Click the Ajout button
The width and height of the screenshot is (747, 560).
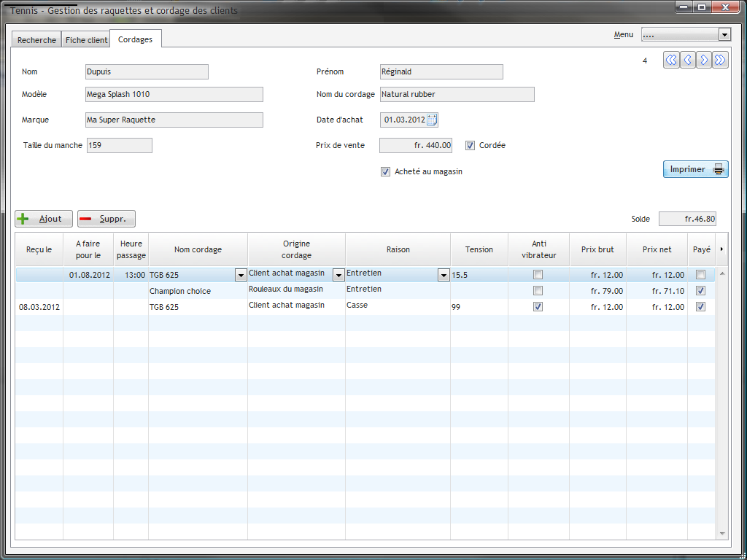point(44,219)
